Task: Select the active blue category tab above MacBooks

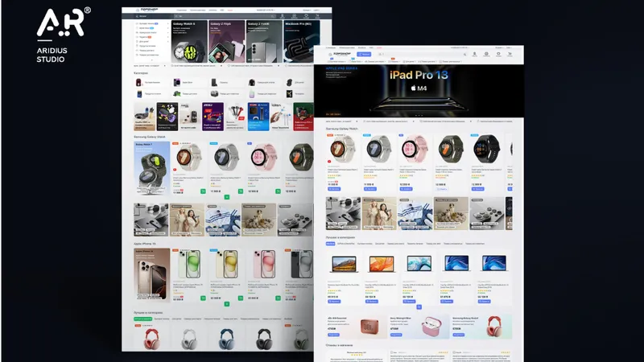Action: pyautogui.click(x=330, y=244)
